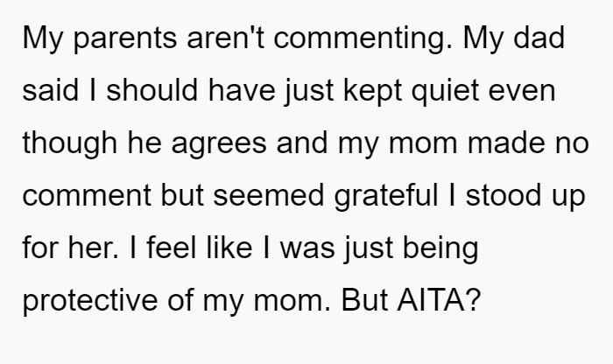Click the word 'being' ending fifth line
This screenshot has width=613, height=364.
pyautogui.click(x=440, y=248)
